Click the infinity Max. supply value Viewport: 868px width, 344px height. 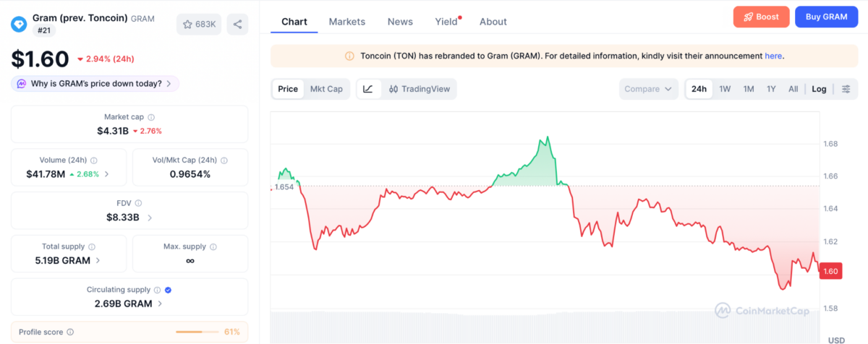pos(190,260)
